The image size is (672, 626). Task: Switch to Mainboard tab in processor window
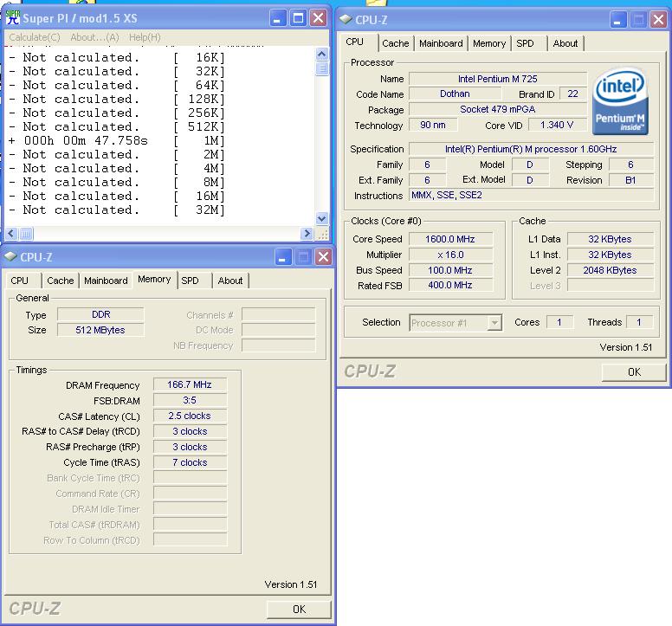pos(441,43)
